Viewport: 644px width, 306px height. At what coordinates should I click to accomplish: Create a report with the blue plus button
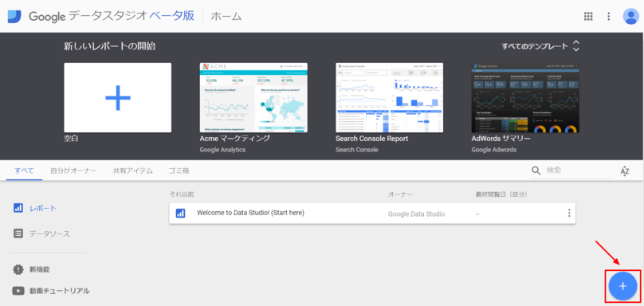point(622,286)
